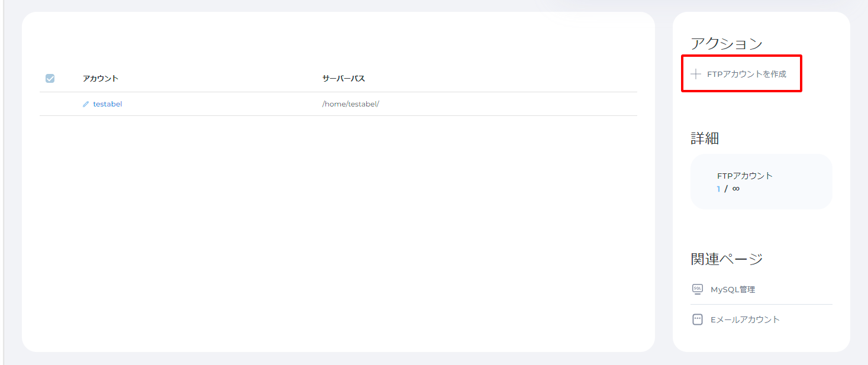The image size is (868, 365).
Task: Click the blue FTP account count number 1
Action: pos(719,189)
